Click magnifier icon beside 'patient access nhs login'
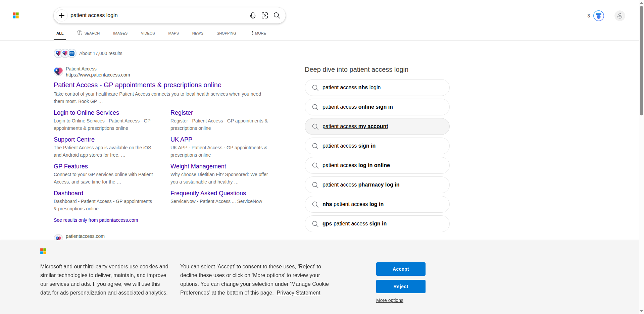The height and width of the screenshot is (314, 644). point(315,88)
